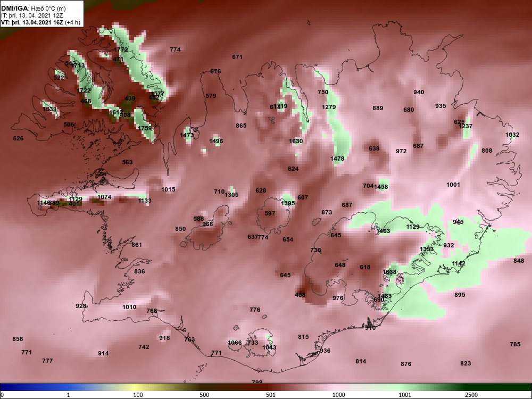
Task: Click the 'DMI/IGA: Hæð 0°C (m)' title text
Action: click(x=33, y=9)
